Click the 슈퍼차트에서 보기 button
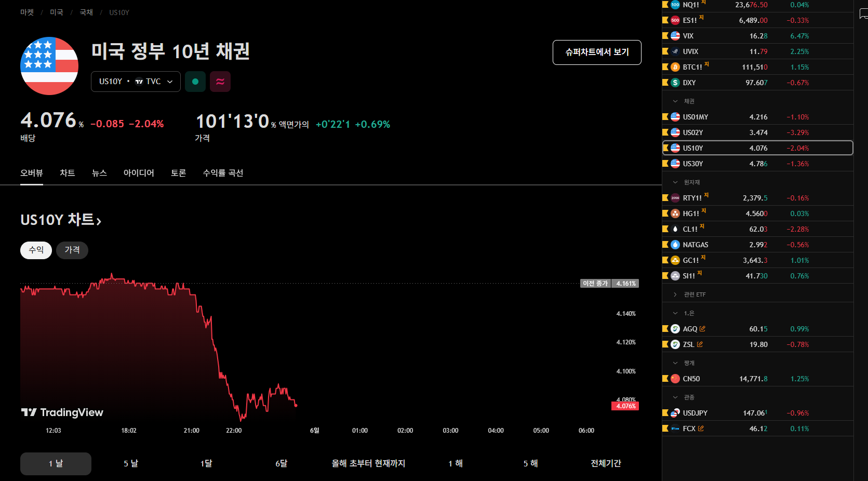The height and width of the screenshot is (481, 868). 597,52
